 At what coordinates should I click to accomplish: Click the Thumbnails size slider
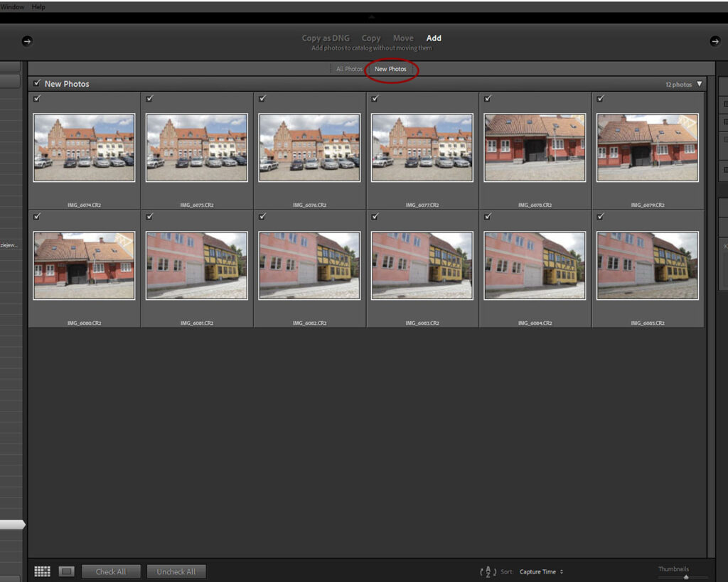coord(685,577)
